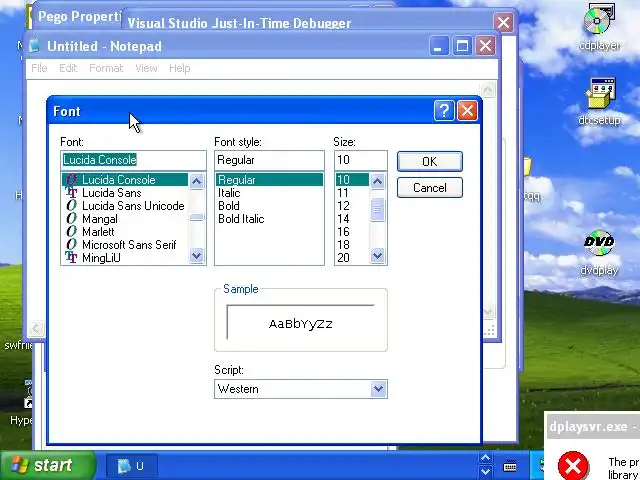Click the Font list scrollbar thumb

click(x=197, y=218)
